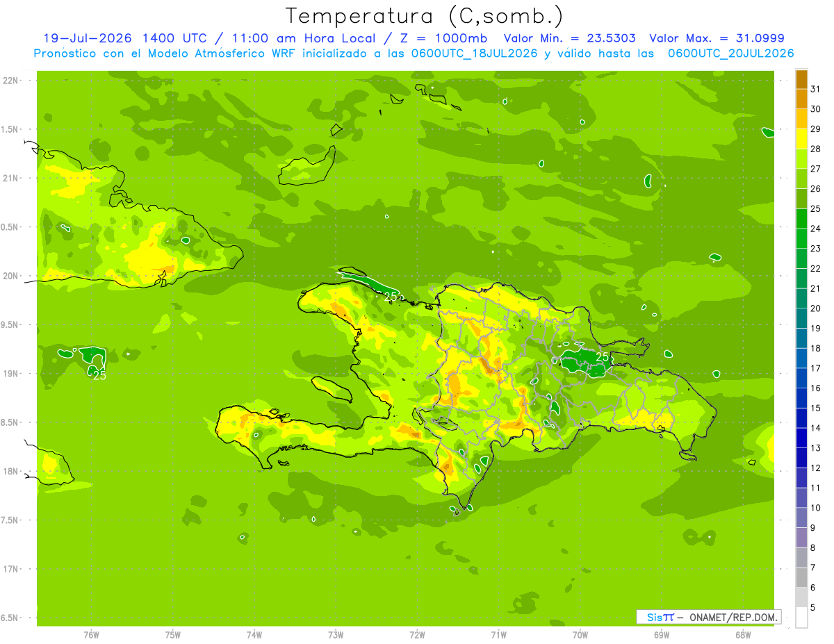
Task: Click the '68W' longitude axis label
Action: (x=743, y=635)
